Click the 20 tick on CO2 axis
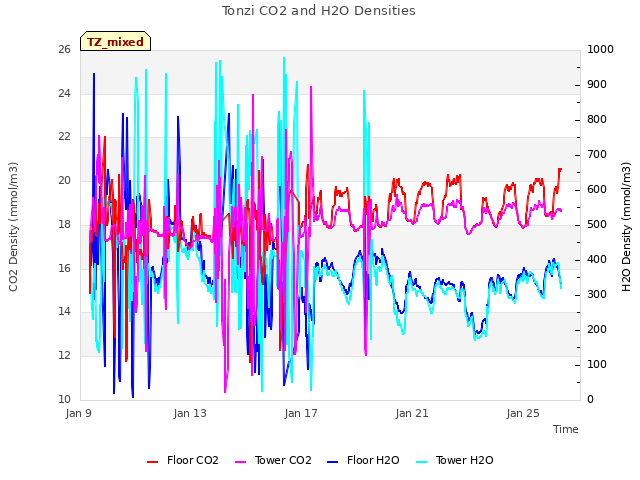Image resolution: width=640 pixels, height=480 pixels. (x=64, y=180)
